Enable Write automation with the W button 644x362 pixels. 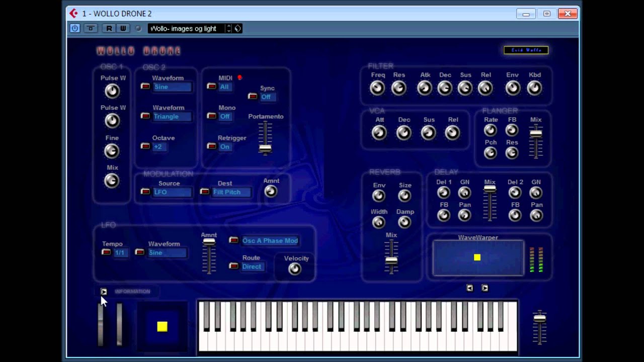(x=123, y=29)
